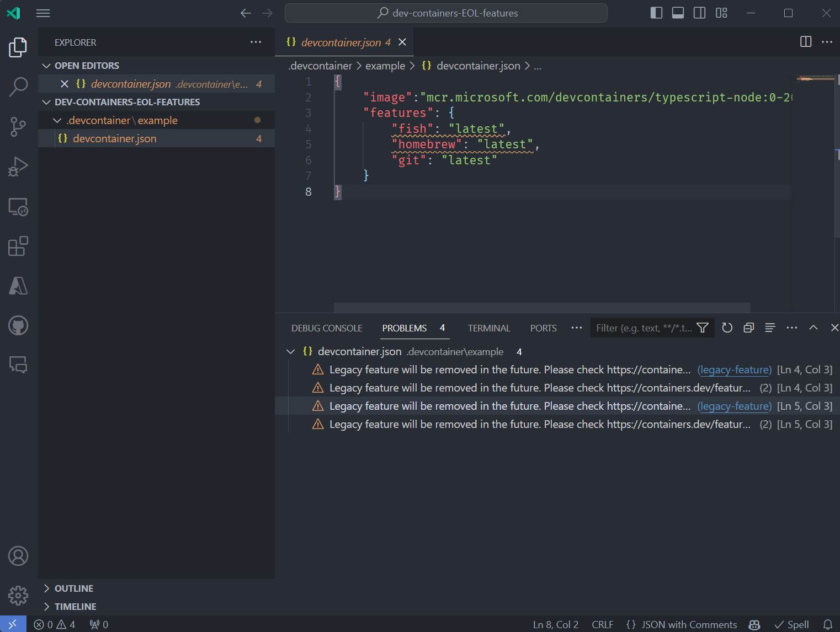Open the Source Control view

point(18,126)
